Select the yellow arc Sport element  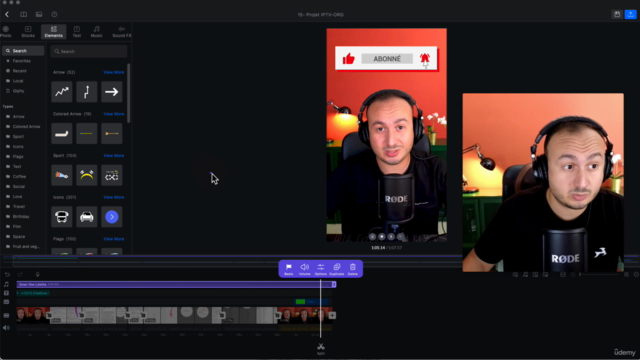[x=87, y=175]
